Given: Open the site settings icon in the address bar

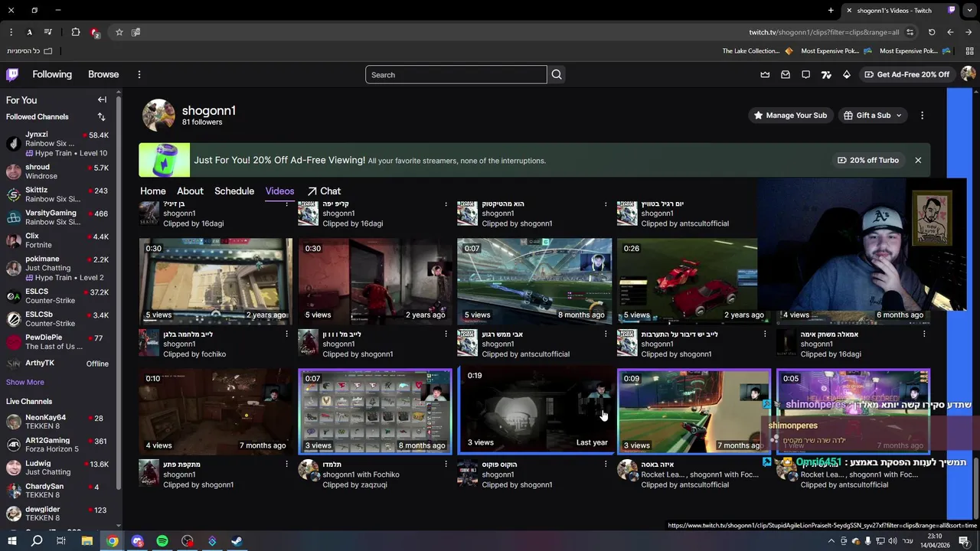Looking at the screenshot, I should (910, 32).
